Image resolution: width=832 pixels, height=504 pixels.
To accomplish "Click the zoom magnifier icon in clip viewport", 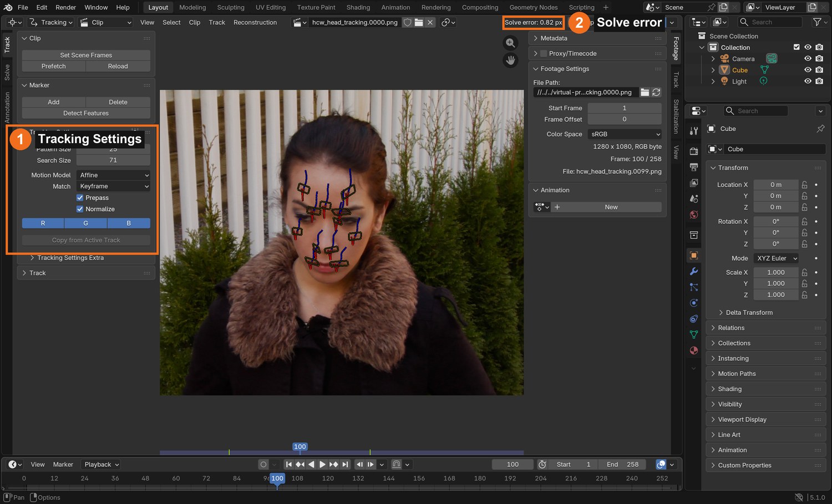I will (510, 43).
